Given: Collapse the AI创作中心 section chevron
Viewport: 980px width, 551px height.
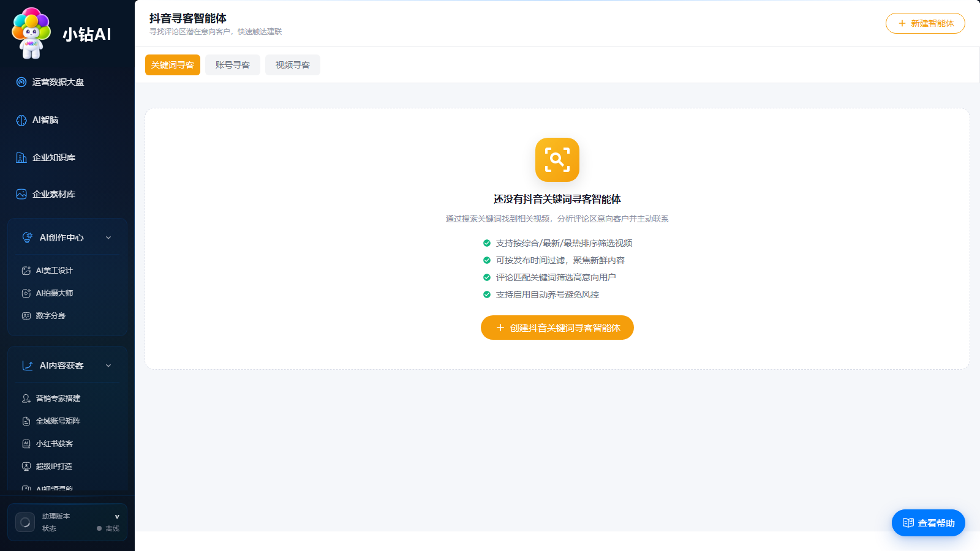Looking at the screenshot, I should (108, 238).
